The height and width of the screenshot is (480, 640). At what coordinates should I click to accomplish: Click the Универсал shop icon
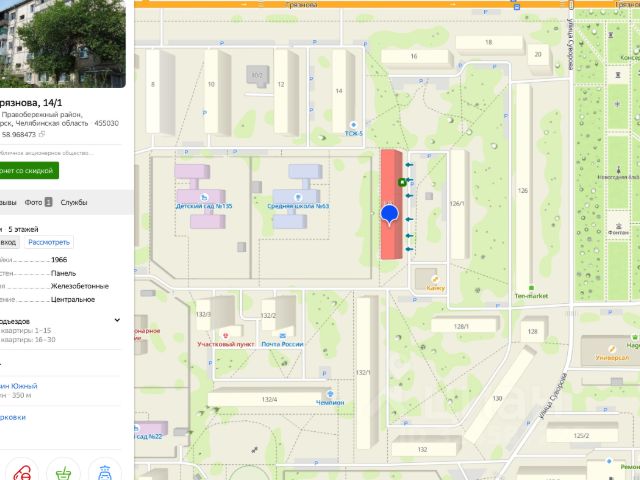(611, 349)
